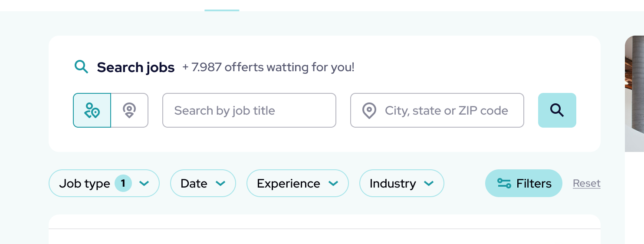This screenshot has width=644, height=244.
Task: Click the Reset link
Action: tap(586, 184)
